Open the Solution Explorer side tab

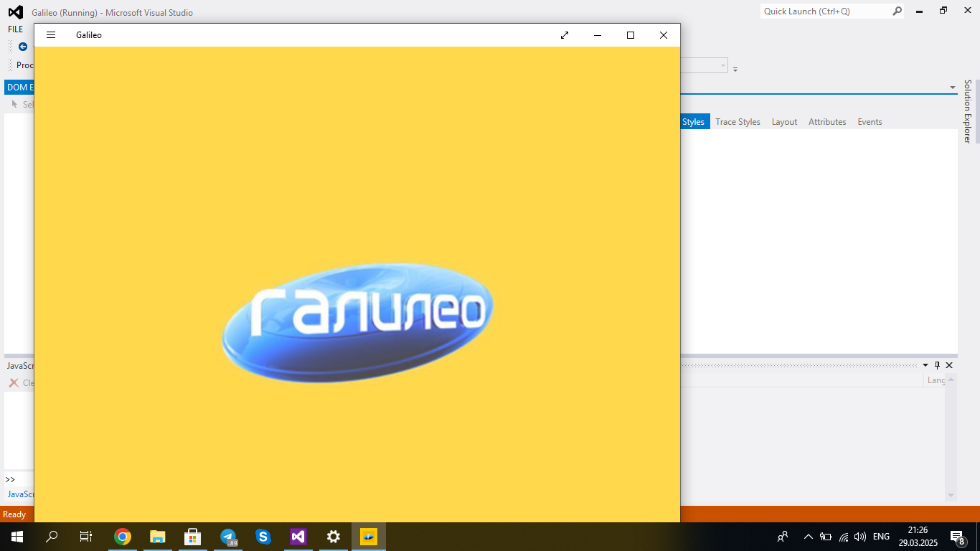(968, 111)
